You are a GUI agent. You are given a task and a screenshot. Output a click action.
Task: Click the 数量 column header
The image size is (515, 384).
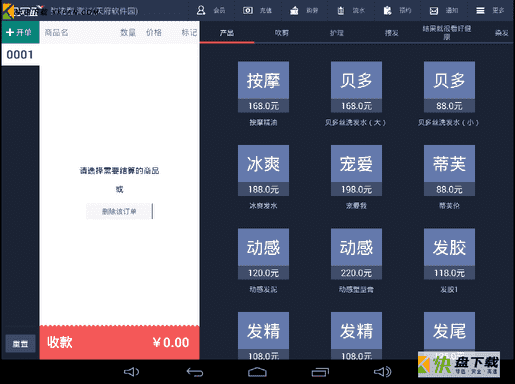tap(128, 32)
